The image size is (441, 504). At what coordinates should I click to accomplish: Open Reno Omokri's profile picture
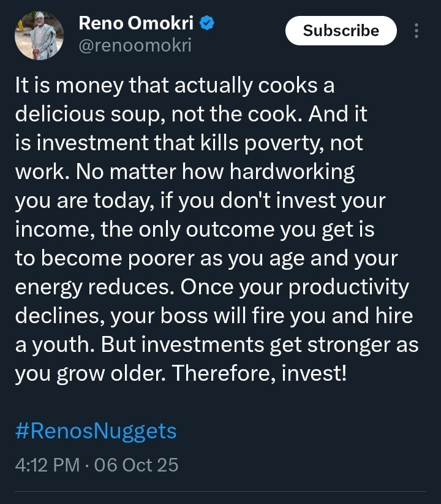pos(39,36)
